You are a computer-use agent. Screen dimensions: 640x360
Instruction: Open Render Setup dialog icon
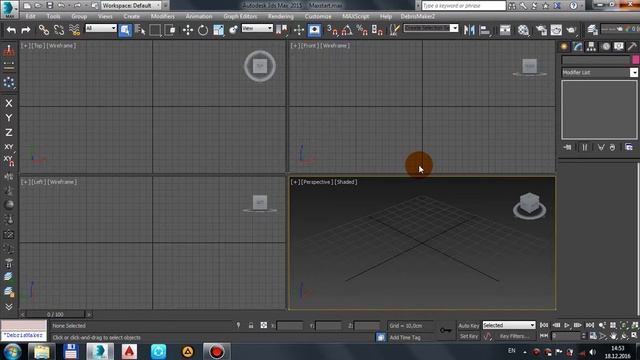coord(541,30)
